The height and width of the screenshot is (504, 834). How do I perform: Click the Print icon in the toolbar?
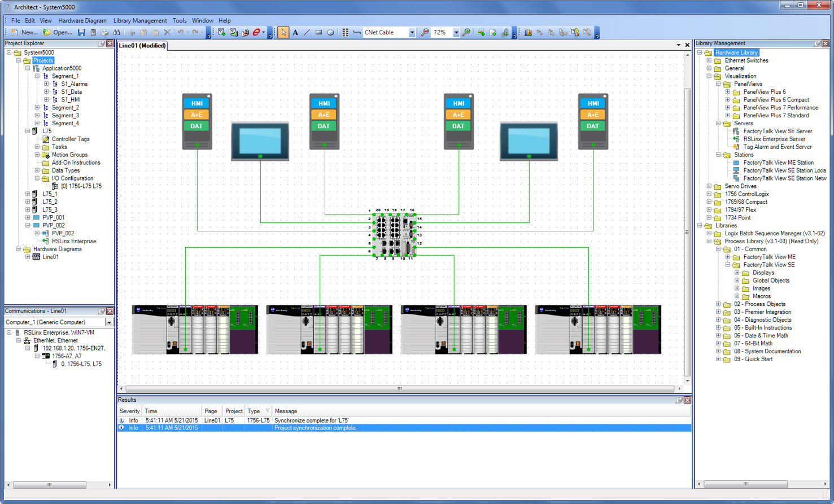[105, 33]
